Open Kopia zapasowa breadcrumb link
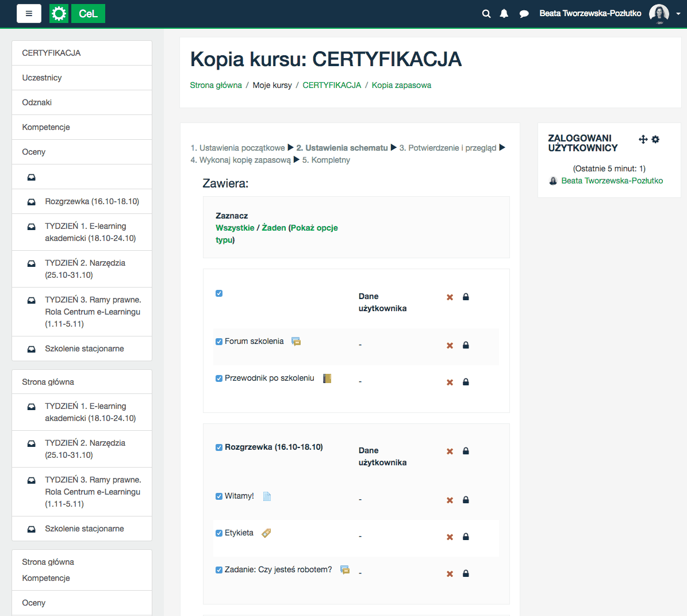 [x=401, y=85]
